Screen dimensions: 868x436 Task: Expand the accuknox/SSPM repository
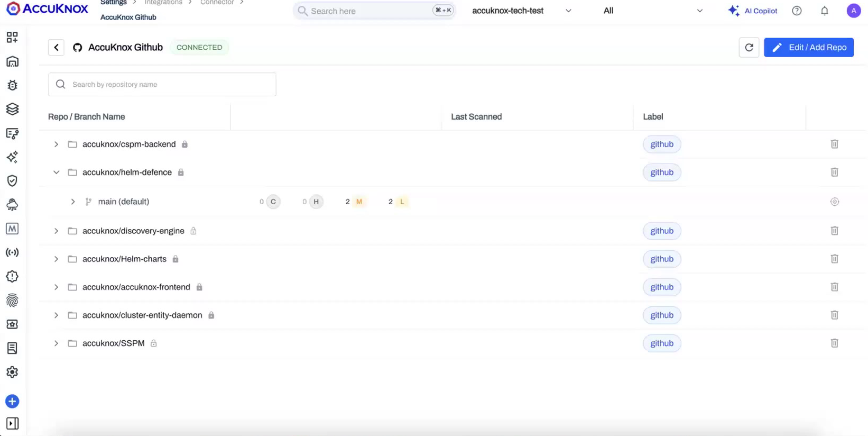click(56, 343)
